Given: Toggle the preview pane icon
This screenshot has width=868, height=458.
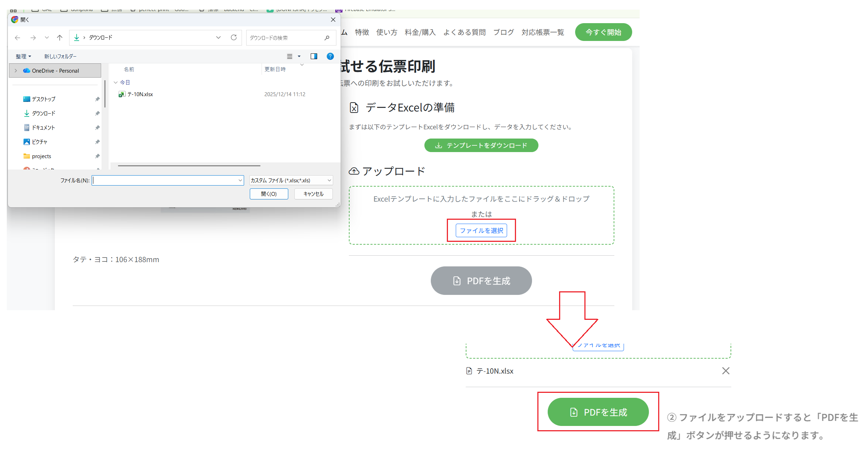Looking at the screenshot, I should pos(314,56).
